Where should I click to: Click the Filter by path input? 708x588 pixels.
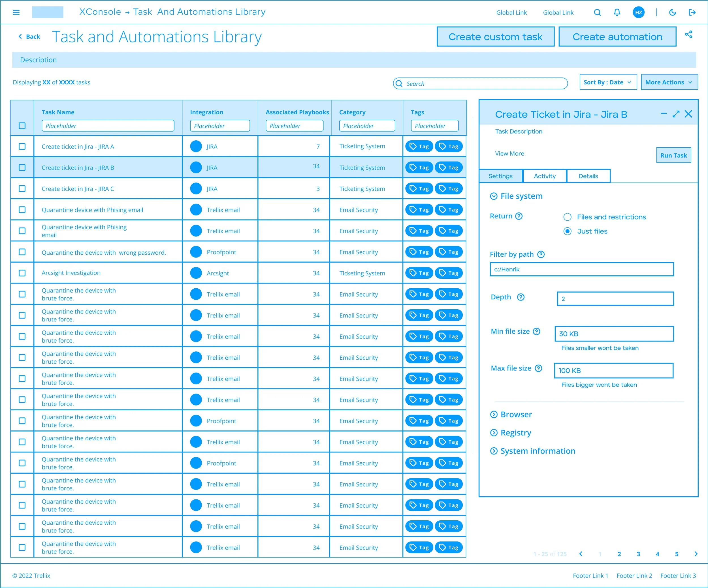click(x=582, y=269)
